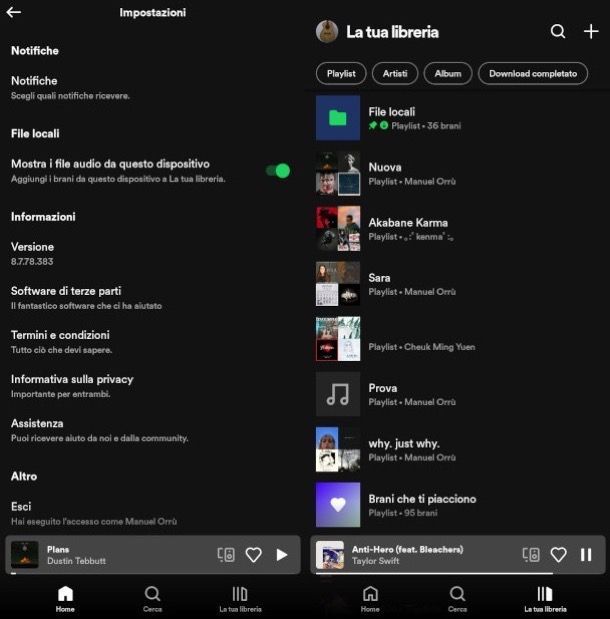This screenshot has width=610, height=619.
Task: Tap Home in the right screen's navigation
Action: [370, 599]
